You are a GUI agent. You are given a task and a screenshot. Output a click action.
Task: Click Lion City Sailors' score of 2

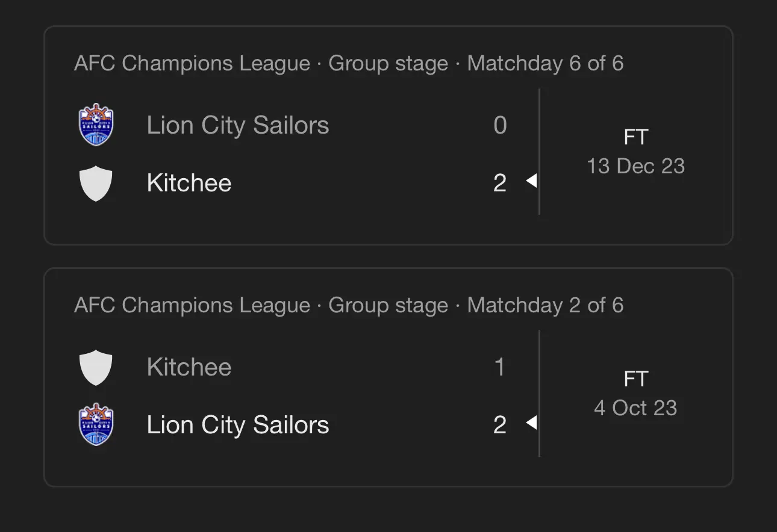pos(500,425)
